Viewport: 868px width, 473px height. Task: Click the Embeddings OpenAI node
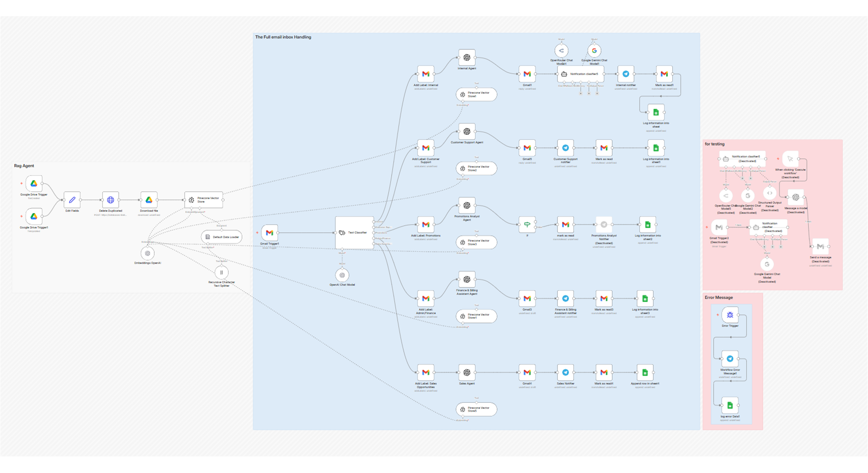147,253
